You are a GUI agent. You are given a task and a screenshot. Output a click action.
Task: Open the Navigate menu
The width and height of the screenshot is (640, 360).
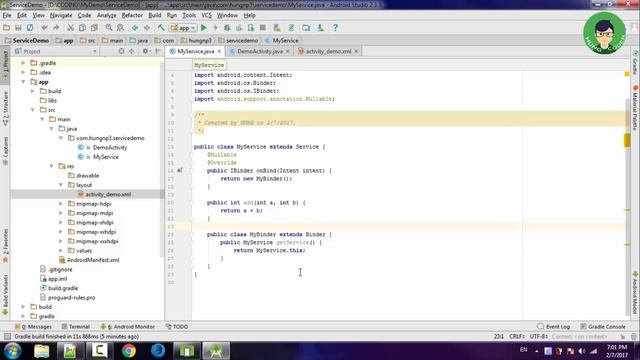coord(61,15)
